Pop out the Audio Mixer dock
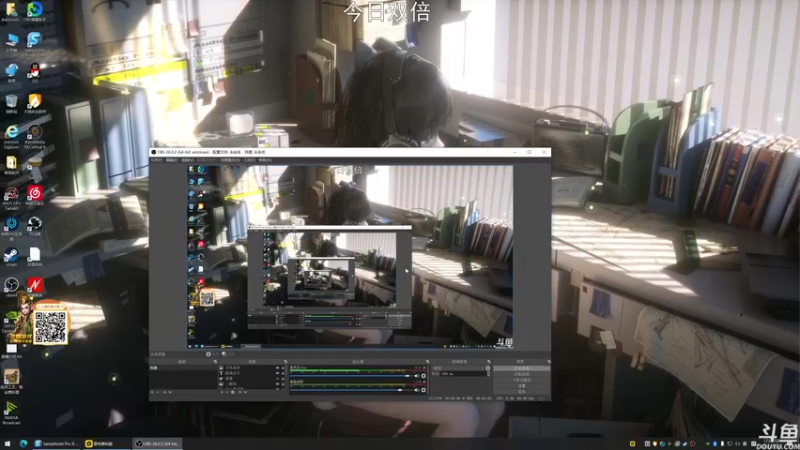The height and width of the screenshot is (450, 800). [428, 362]
